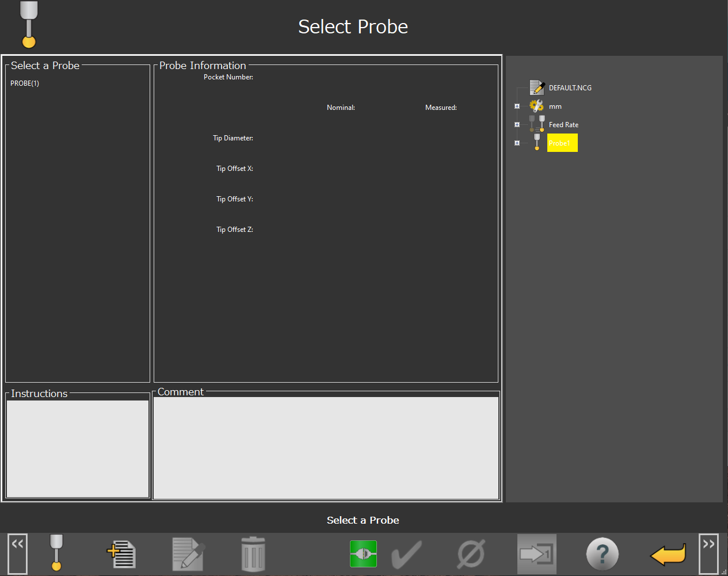Select PROBE(1) in the probe list
Screen dimensions: 728x576
25,83
